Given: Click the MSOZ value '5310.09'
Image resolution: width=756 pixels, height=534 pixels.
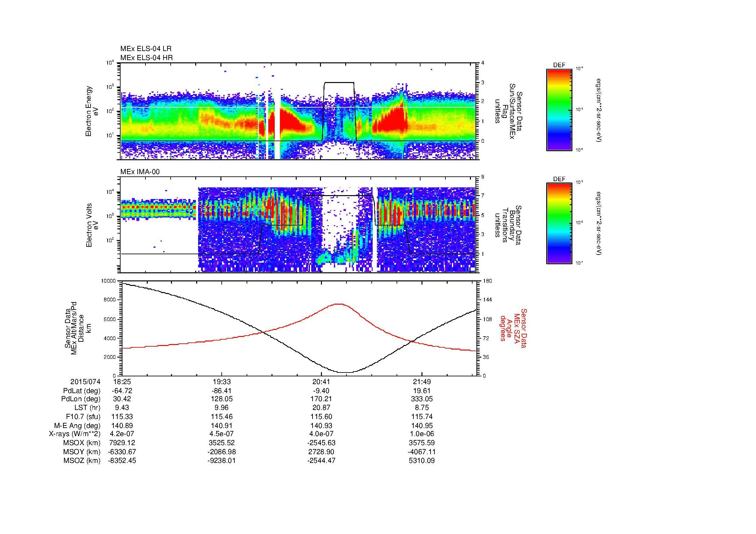Looking at the screenshot, I should (x=422, y=461).
